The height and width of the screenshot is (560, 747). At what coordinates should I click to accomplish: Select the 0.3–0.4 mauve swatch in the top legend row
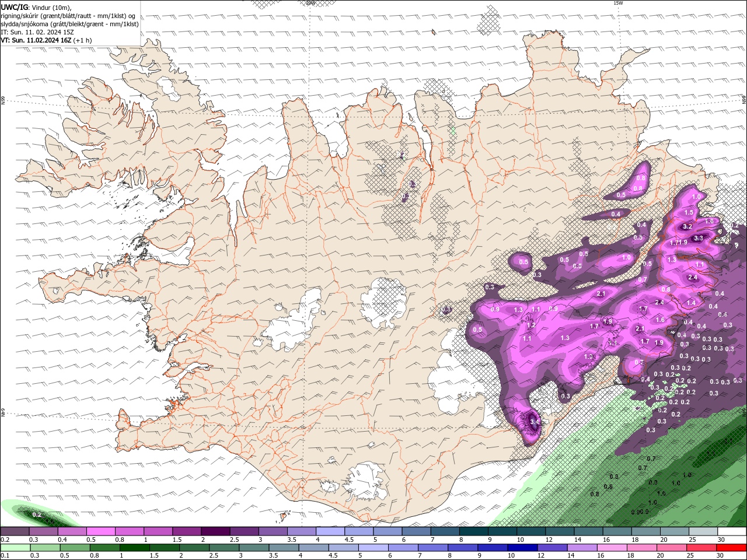pyautogui.click(x=44, y=531)
